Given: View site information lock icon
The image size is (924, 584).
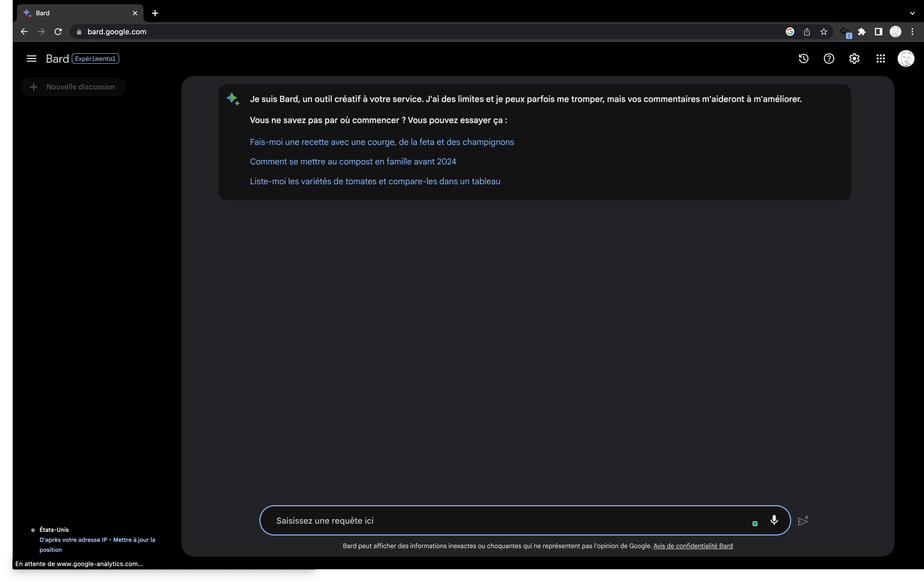Looking at the screenshot, I should (79, 32).
